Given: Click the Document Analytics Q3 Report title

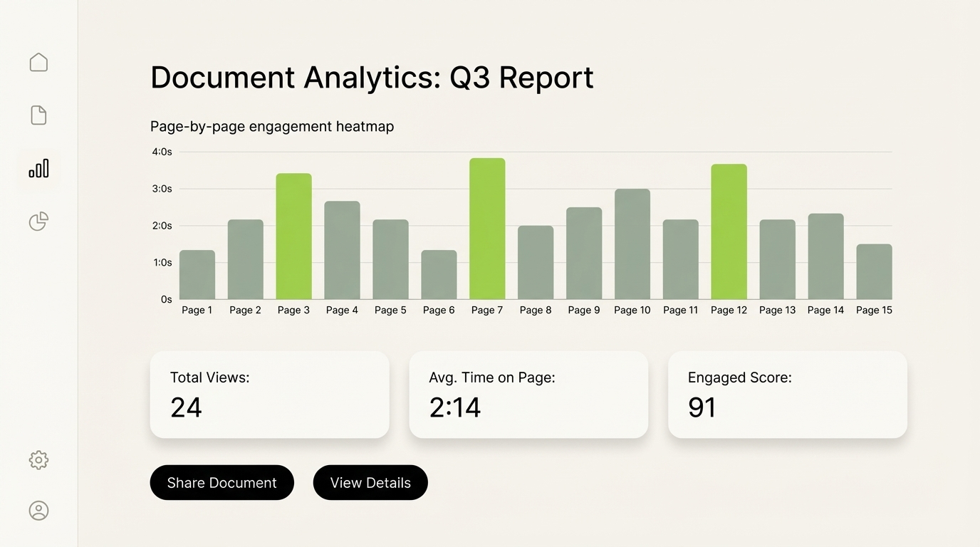Looking at the screenshot, I should click(x=372, y=78).
